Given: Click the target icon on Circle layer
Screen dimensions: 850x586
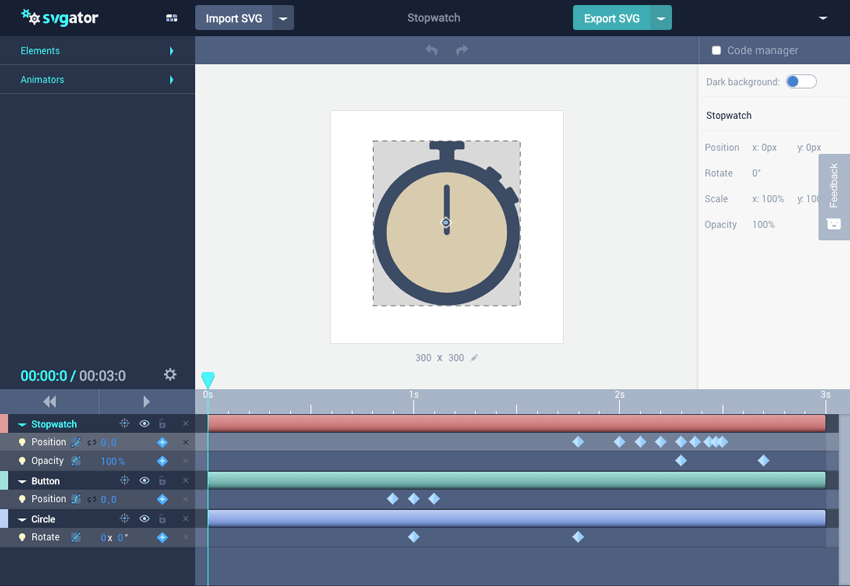Looking at the screenshot, I should (x=125, y=519).
